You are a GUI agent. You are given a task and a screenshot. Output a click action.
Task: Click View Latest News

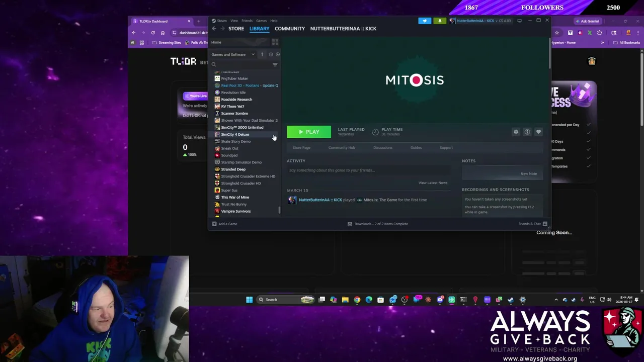(433, 183)
